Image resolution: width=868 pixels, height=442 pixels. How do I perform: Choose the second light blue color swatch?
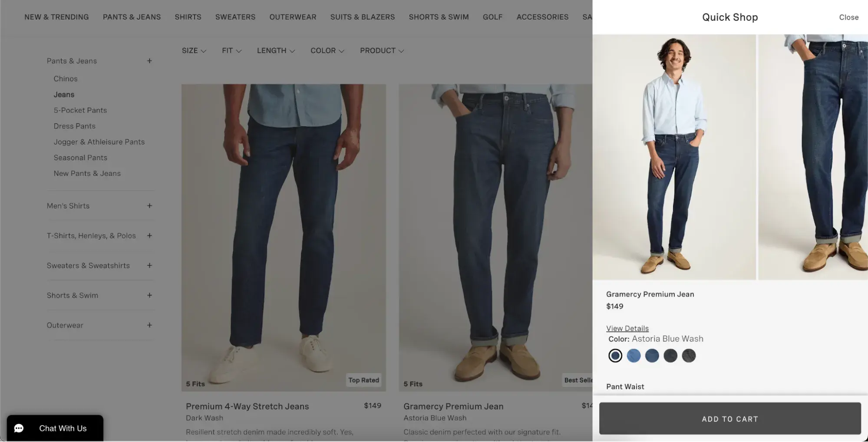tap(634, 356)
